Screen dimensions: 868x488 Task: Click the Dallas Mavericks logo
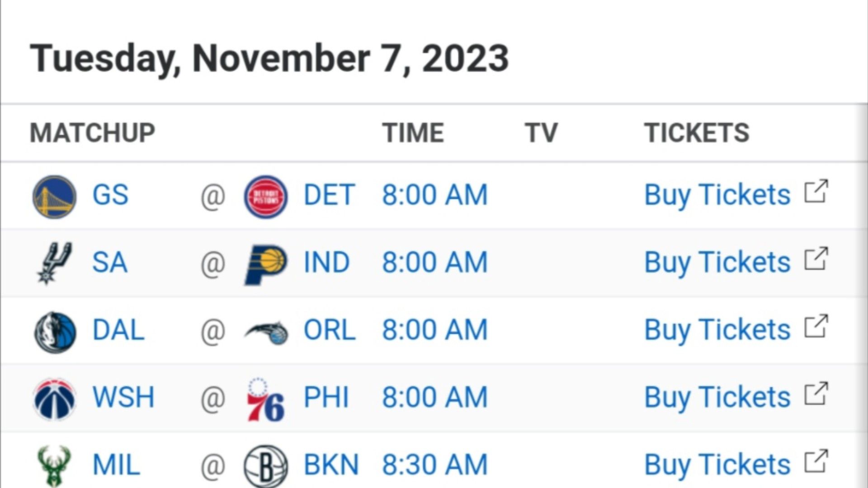click(x=55, y=332)
